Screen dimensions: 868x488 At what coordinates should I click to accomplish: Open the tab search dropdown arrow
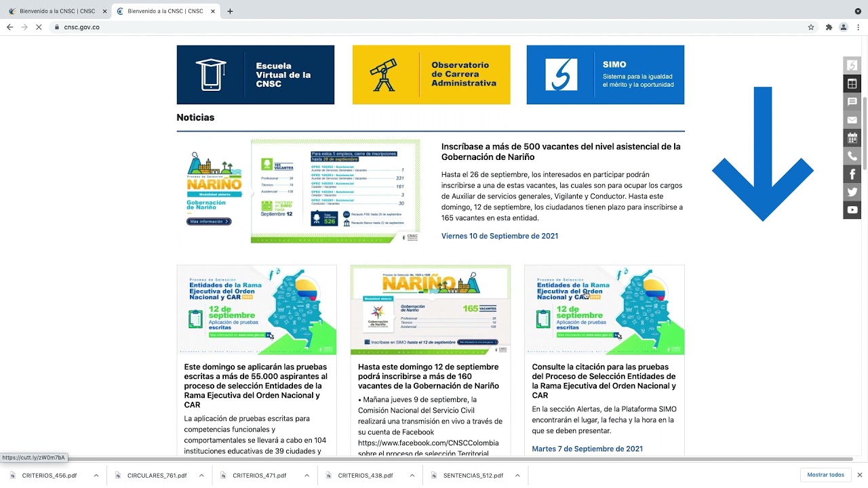(858, 11)
